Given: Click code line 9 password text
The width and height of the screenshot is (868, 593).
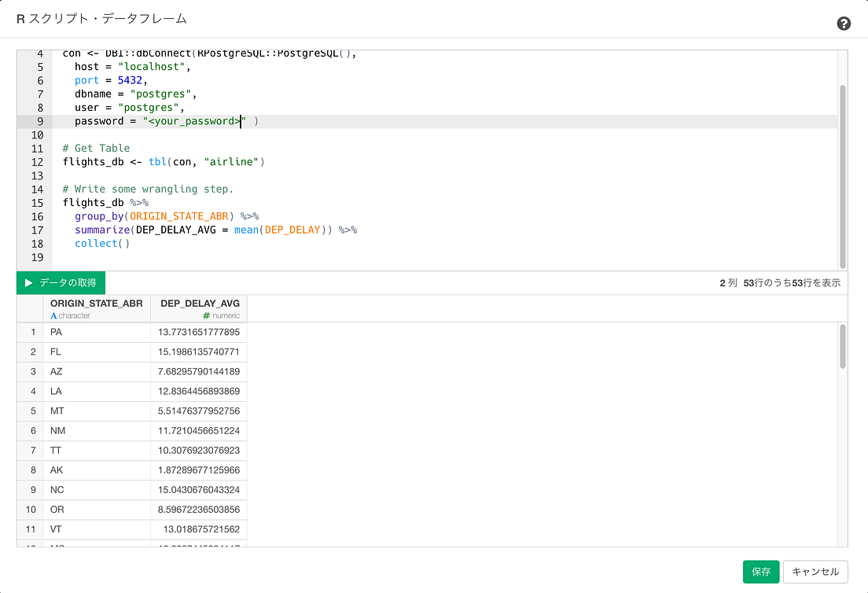Looking at the screenshot, I should [x=167, y=121].
